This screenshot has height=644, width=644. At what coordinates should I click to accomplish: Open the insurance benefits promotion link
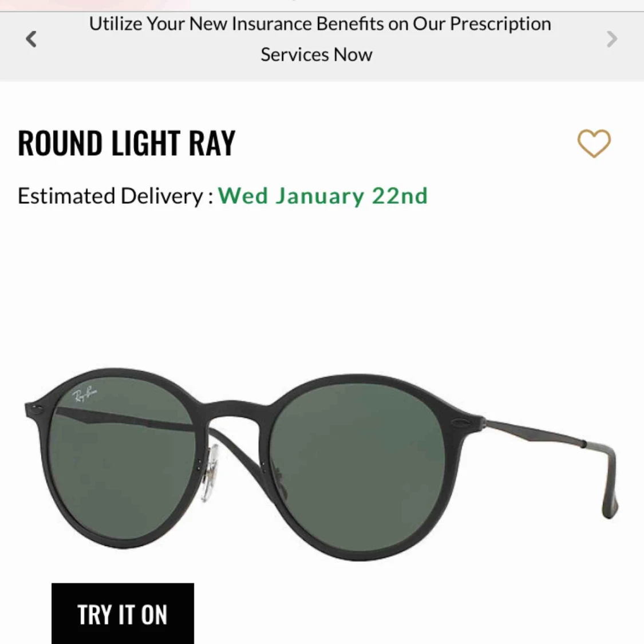coord(319,39)
